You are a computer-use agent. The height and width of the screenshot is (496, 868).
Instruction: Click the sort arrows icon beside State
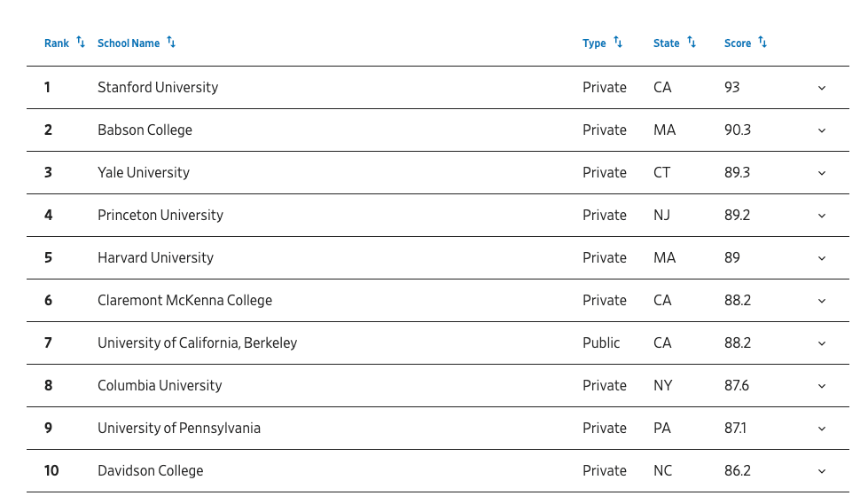[x=692, y=42]
